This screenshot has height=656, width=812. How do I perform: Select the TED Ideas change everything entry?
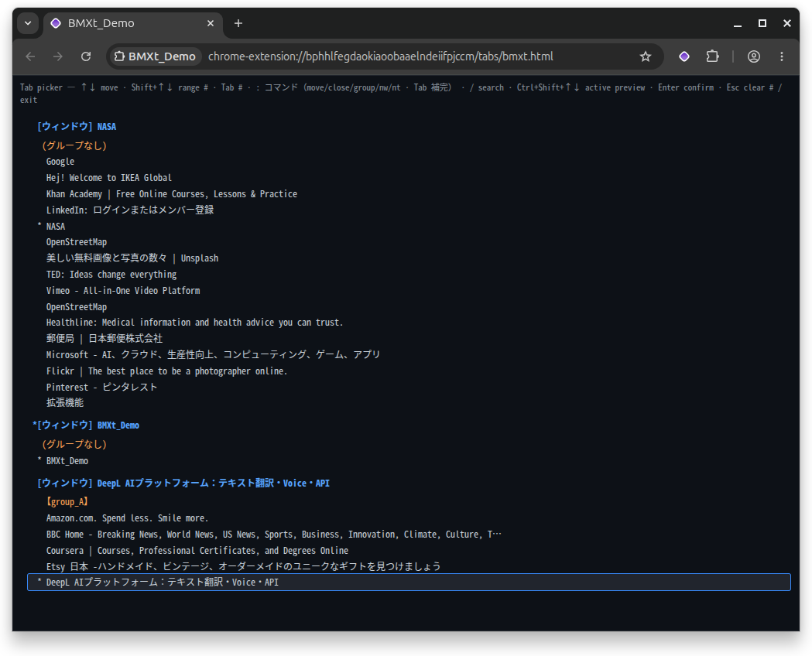[111, 274]
